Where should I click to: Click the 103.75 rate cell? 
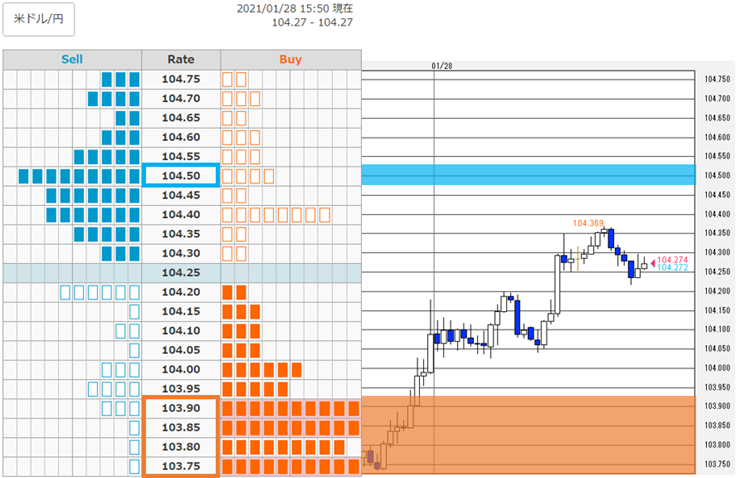(181, 466)
